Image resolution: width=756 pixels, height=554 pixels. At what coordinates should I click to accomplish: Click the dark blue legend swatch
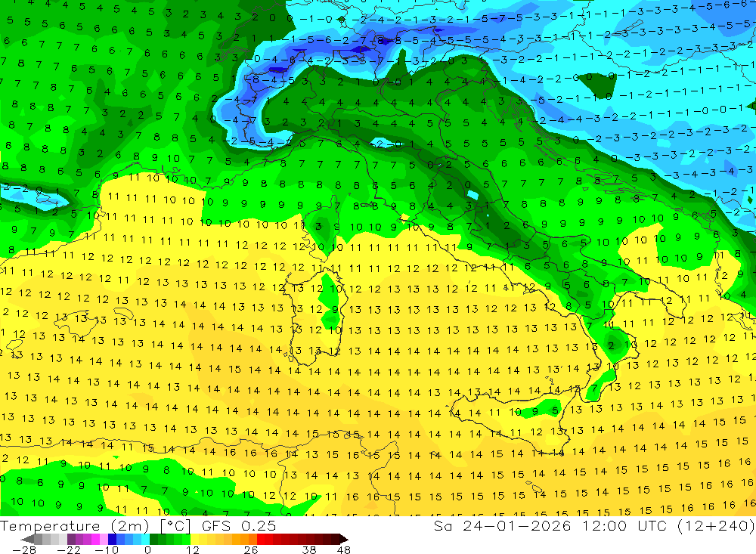point(112,539)
